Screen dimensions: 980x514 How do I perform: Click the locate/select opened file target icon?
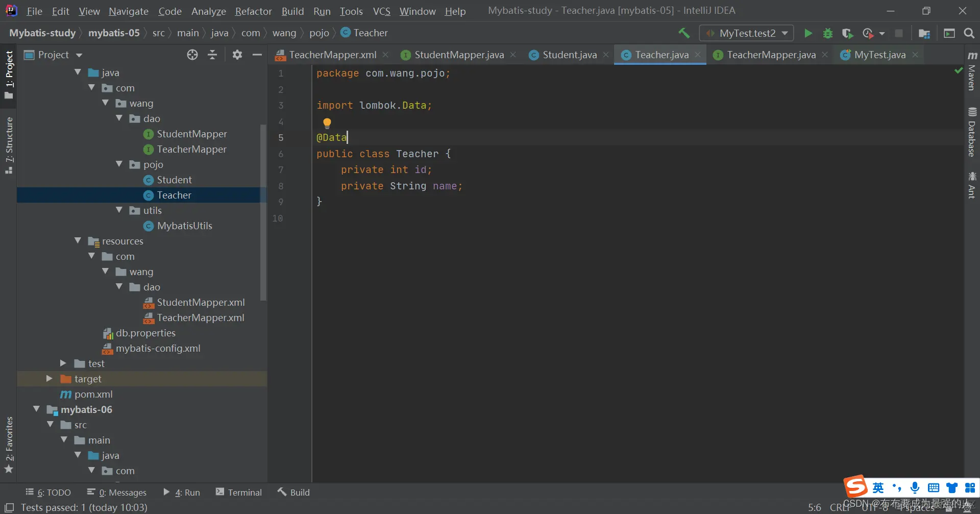[192, 55]
